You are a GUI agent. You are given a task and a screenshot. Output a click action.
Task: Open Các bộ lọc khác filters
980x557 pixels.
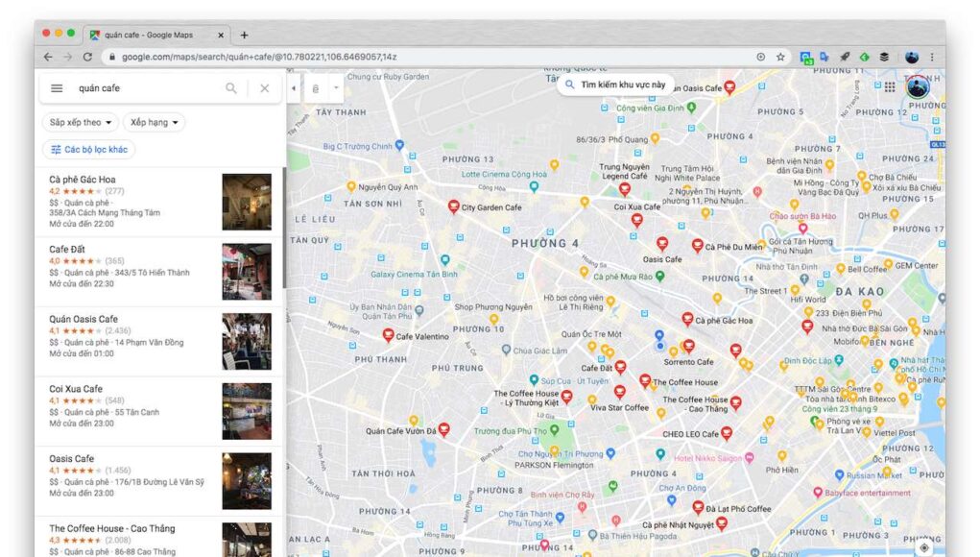tap(88, 150)
